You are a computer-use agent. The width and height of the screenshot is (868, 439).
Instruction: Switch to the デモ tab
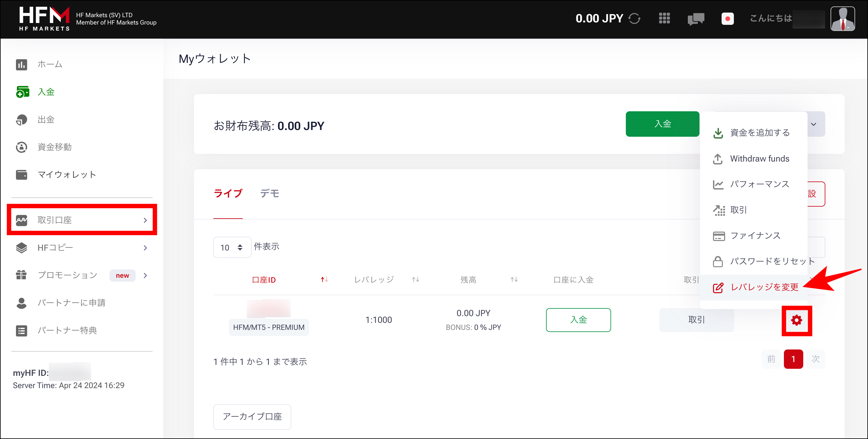coord(269,193)
